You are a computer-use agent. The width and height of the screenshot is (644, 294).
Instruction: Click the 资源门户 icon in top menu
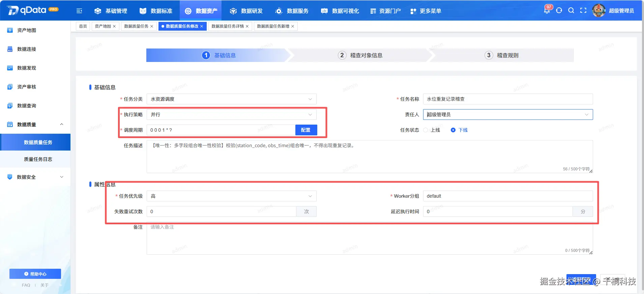(373, 11)
